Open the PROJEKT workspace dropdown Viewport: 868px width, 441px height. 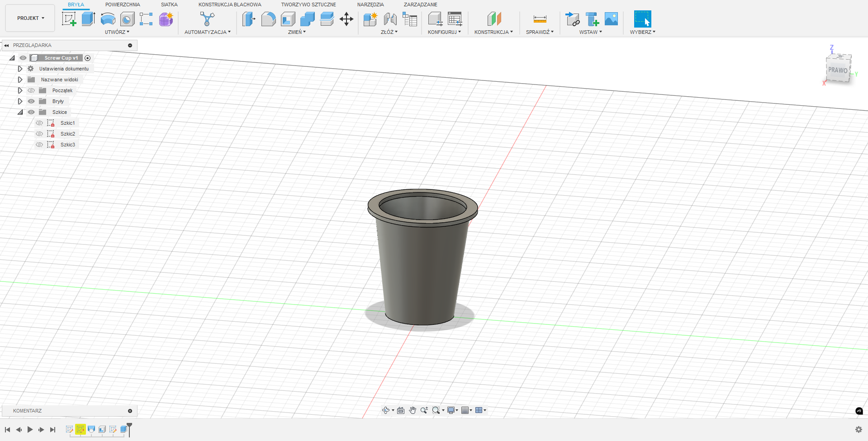click(30, 18)
